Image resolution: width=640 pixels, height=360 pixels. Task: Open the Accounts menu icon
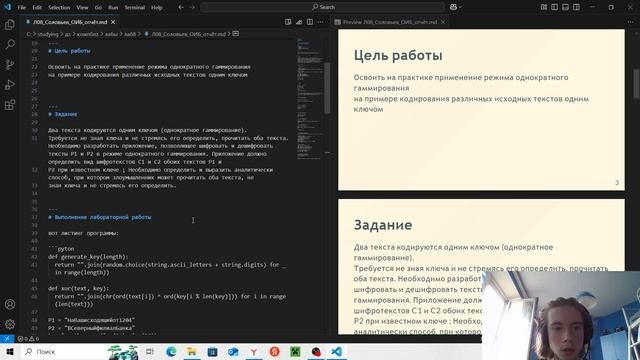coord(10,304)
